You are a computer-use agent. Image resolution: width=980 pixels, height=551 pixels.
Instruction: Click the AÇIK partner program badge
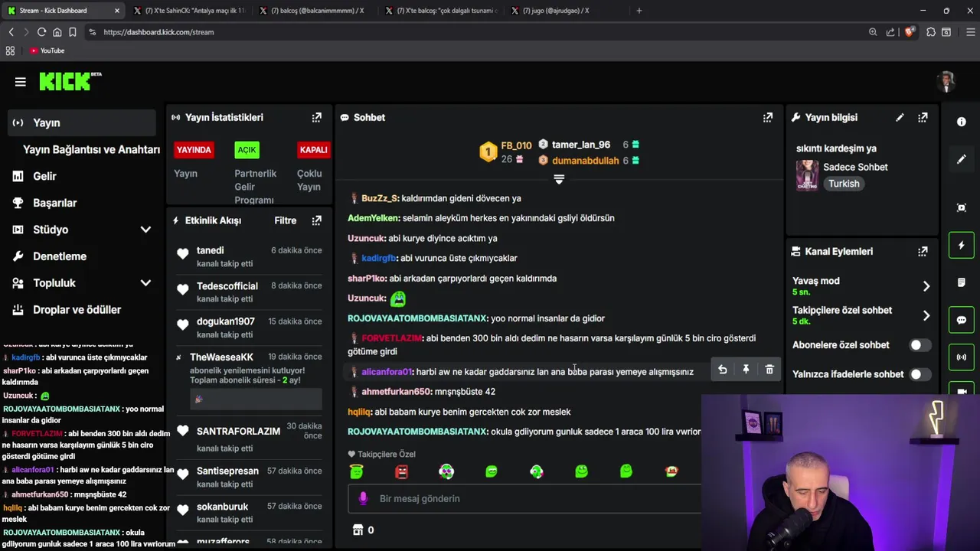point(247,150)
